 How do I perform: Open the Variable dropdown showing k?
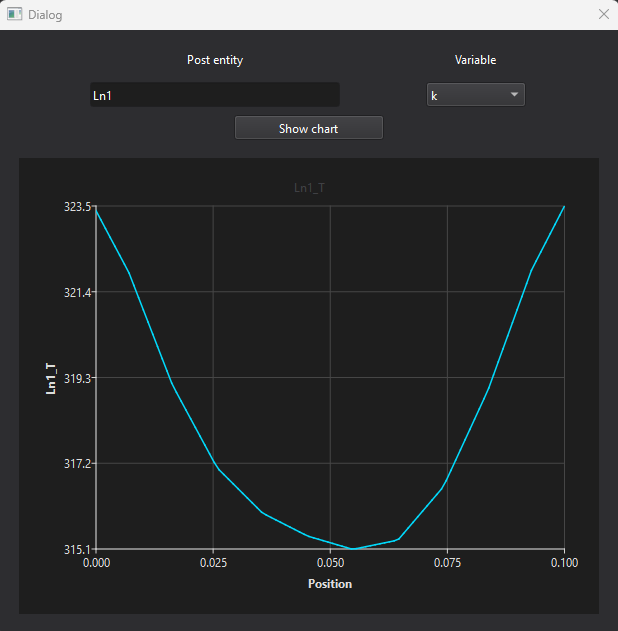click(476, 95)
